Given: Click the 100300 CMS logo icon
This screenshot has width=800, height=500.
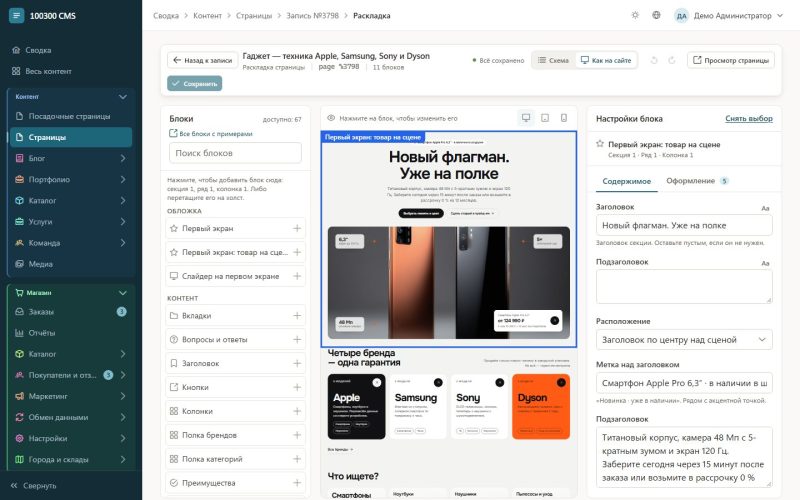Looking at the screenshot, I should pyautogui.click(x=16, y=16).
